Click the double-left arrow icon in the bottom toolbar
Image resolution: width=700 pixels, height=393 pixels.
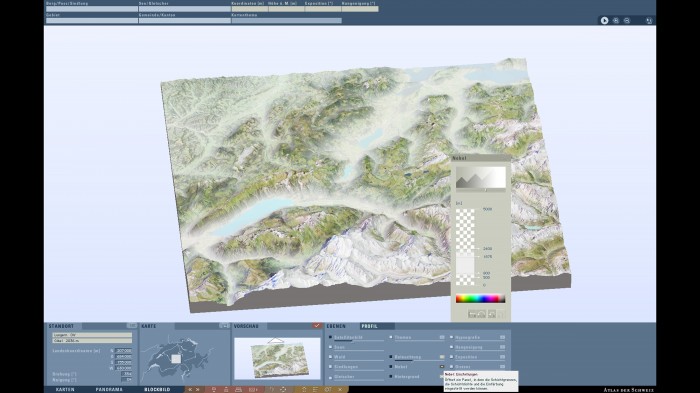[x=190, y=389]
